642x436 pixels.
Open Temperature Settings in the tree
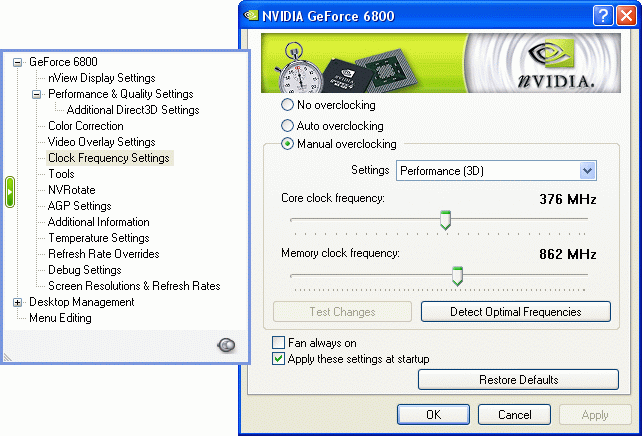pos(98,238)
